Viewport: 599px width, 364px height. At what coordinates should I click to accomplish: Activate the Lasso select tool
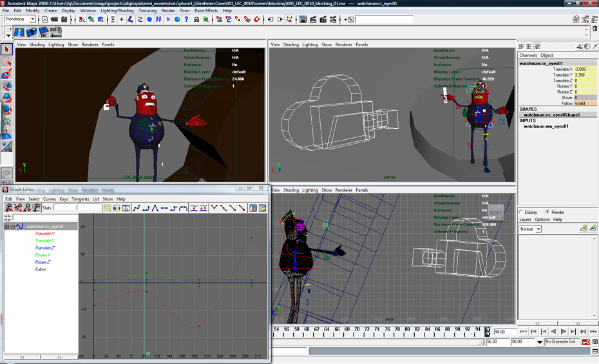pos(7,61)
